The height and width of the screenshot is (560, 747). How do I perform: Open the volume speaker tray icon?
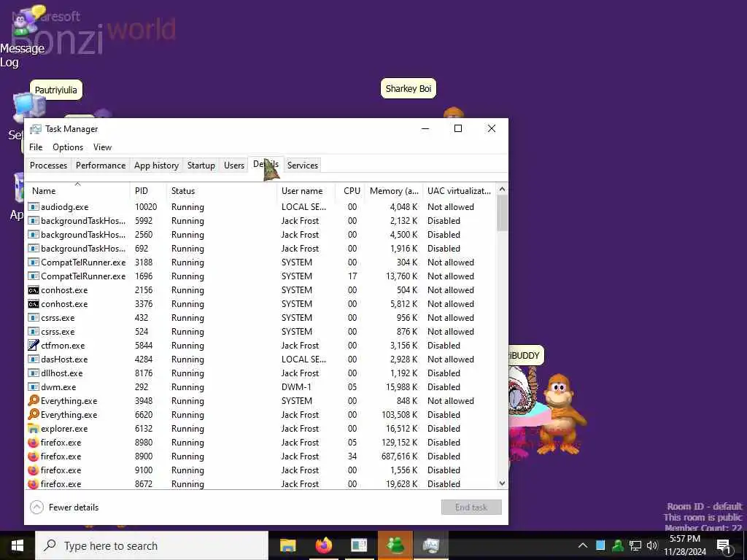(652, 545)
